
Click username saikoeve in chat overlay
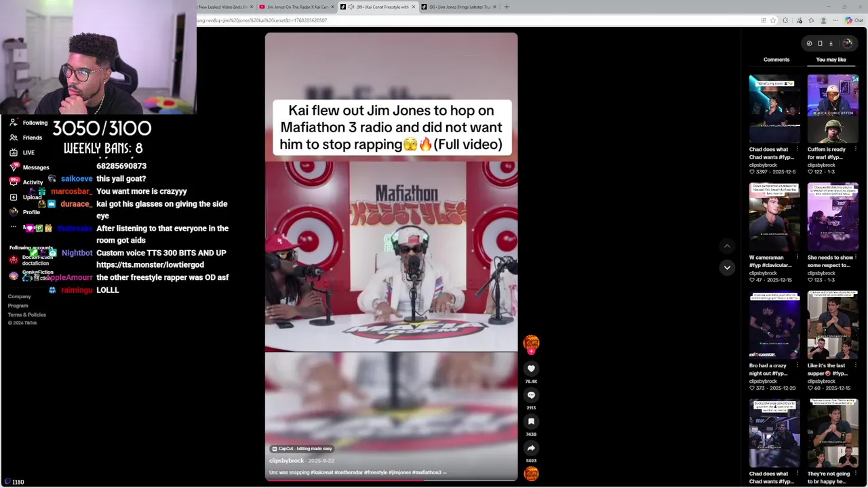coord(77,179)
